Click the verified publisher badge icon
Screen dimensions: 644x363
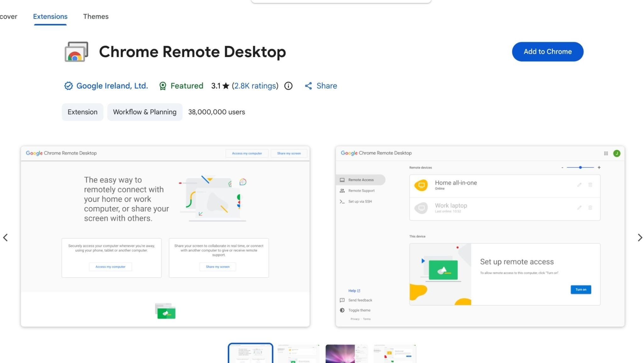coord(68,86)
